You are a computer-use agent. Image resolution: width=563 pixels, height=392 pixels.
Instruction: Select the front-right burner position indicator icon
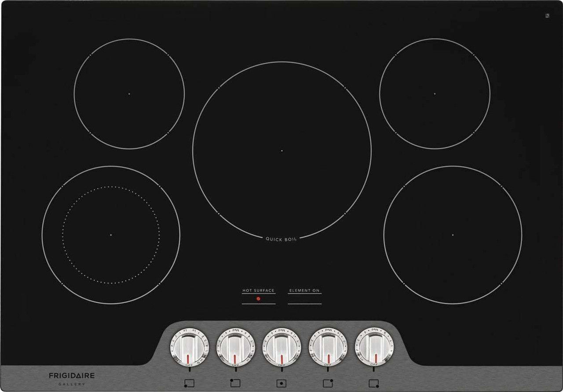pyautogui.click(x=373, y=383)
